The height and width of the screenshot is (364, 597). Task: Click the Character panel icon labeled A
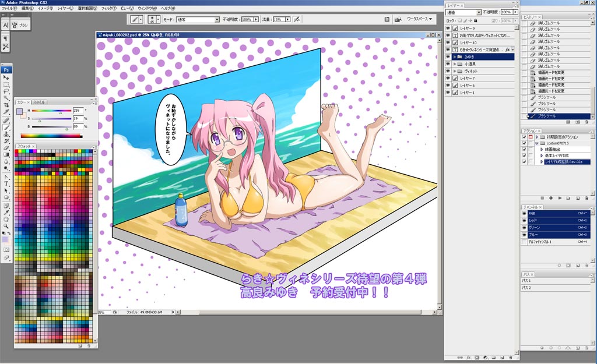coord(5,25)
